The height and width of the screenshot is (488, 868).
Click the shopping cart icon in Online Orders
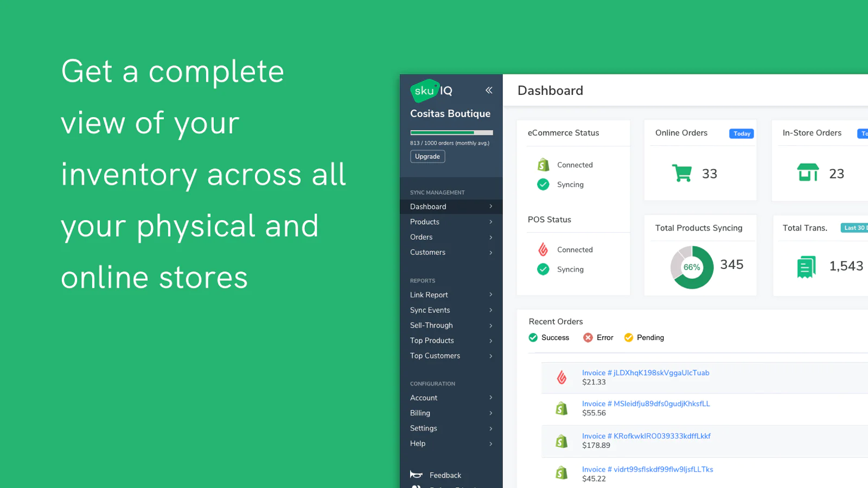click(682, 174)
